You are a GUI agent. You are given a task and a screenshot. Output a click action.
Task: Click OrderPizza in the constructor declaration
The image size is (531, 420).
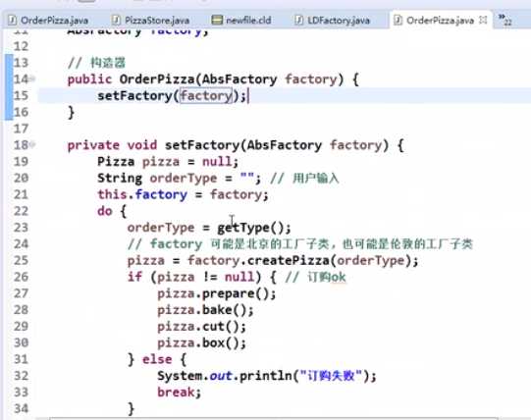[157, 79]
